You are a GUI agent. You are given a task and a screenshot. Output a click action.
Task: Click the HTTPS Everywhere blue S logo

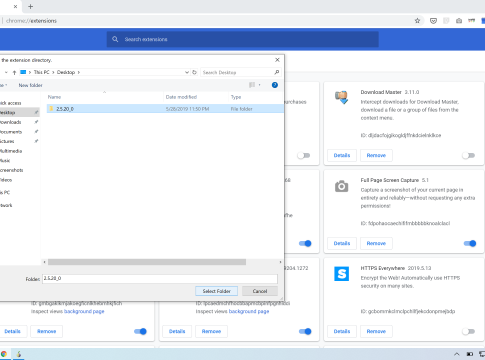(x=342, y=274)
